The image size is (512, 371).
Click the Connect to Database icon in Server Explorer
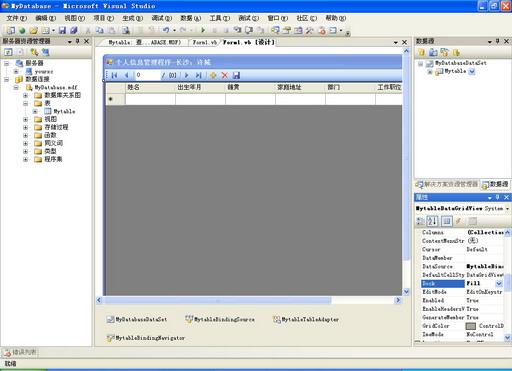point(34,52)
